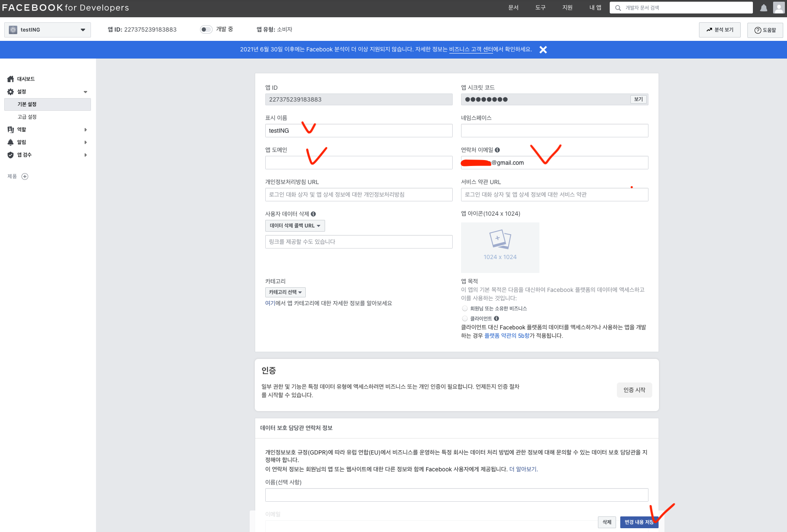This screenshot has height=532, width=787.
Task: Open the platform terms 5b link
Action: click(507, 336)
